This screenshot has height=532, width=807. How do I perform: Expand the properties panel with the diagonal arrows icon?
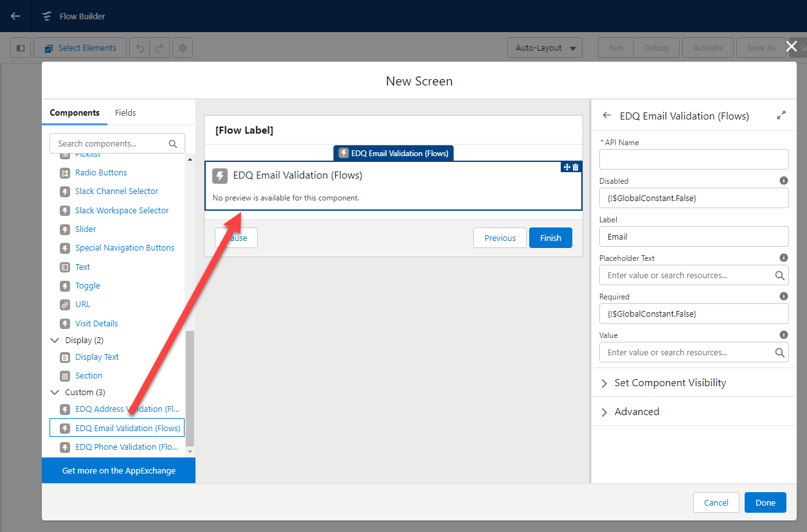pos(781,115)
